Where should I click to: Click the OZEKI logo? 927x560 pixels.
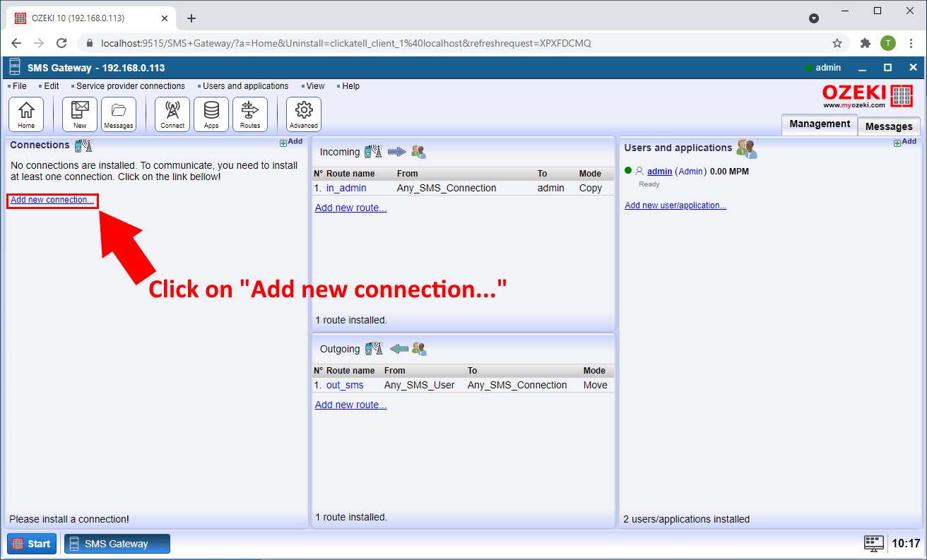[868, 96]
